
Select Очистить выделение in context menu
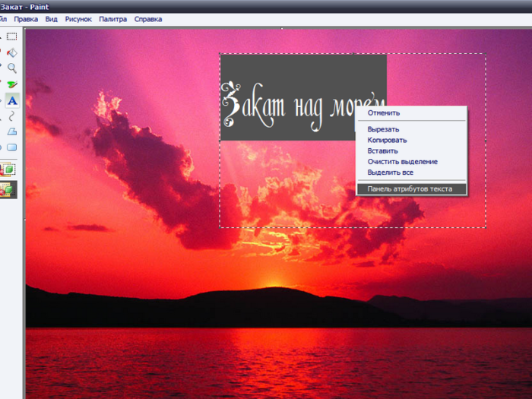click(402, 162)
